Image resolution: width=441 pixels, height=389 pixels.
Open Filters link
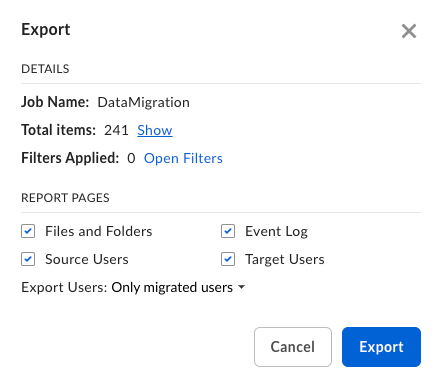click(183, 158)
